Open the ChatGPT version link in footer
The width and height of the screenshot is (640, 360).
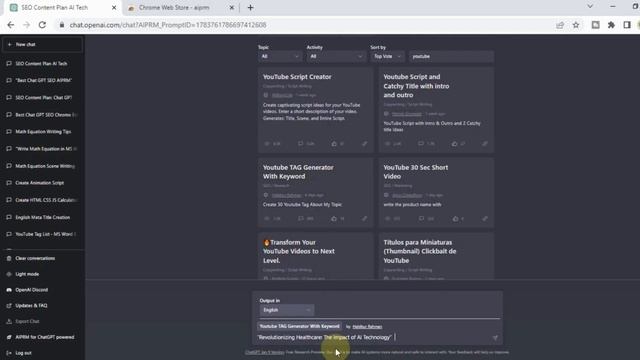(x=264, y=352)
